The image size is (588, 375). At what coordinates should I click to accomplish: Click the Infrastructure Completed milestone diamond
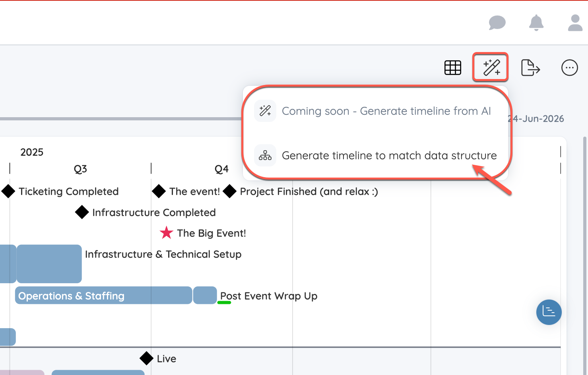pyautogui.click(x=82, y=212)
